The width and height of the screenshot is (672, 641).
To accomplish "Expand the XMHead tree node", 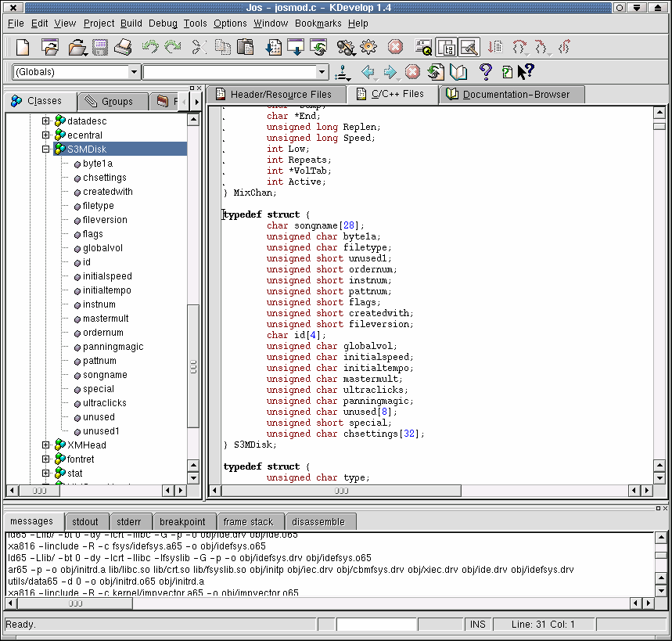I will point(46,445).
